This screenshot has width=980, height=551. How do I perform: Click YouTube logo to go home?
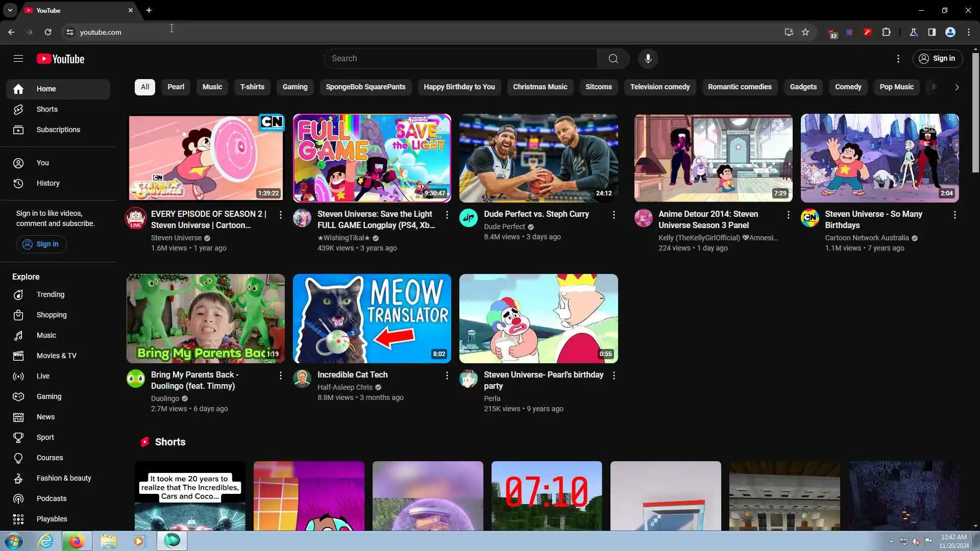pyautogui.click(x=60, y=59)
